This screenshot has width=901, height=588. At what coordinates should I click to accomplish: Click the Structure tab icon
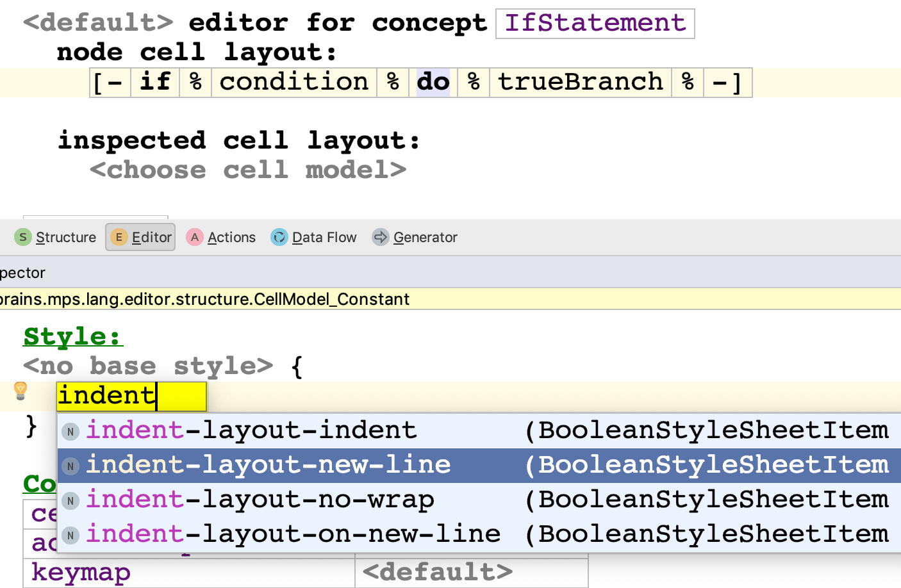pos(23,238)
